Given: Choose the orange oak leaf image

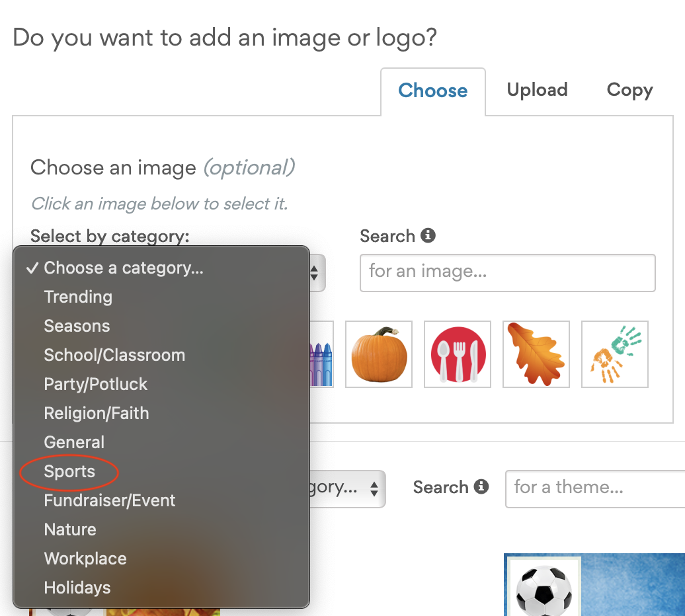Looking at the screenshot, I should tap(536, 354).
